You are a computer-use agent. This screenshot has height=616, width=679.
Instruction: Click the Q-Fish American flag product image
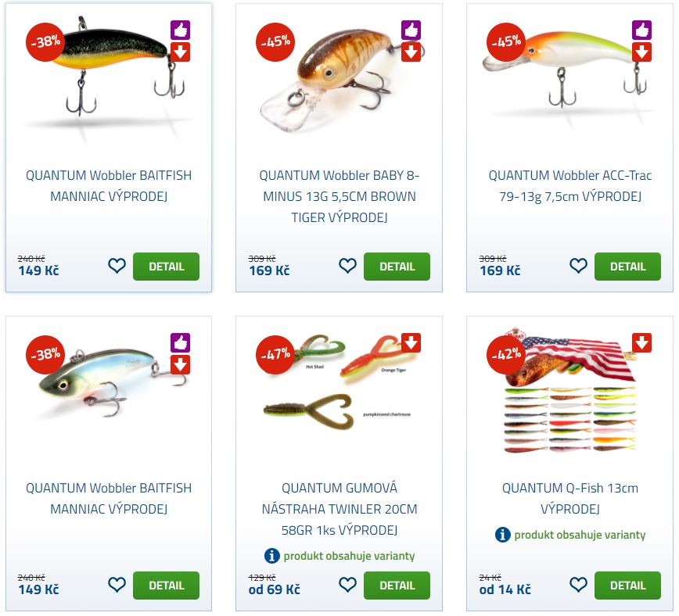569,392
